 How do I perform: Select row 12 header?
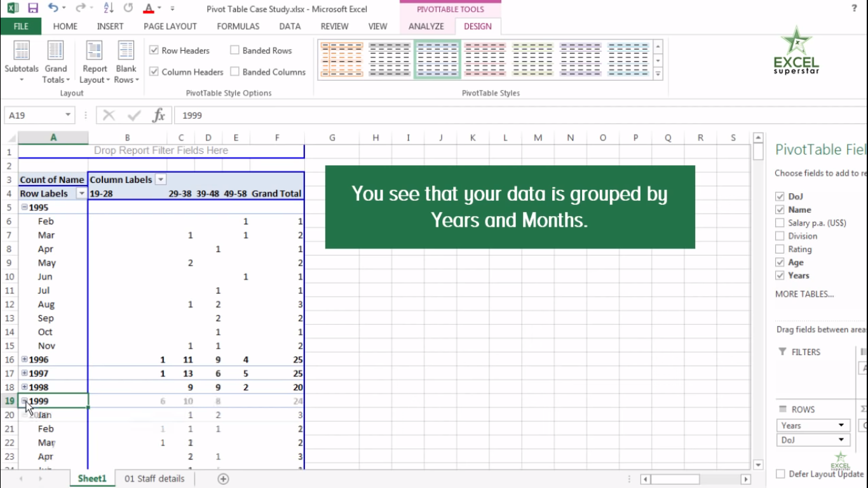9,304
